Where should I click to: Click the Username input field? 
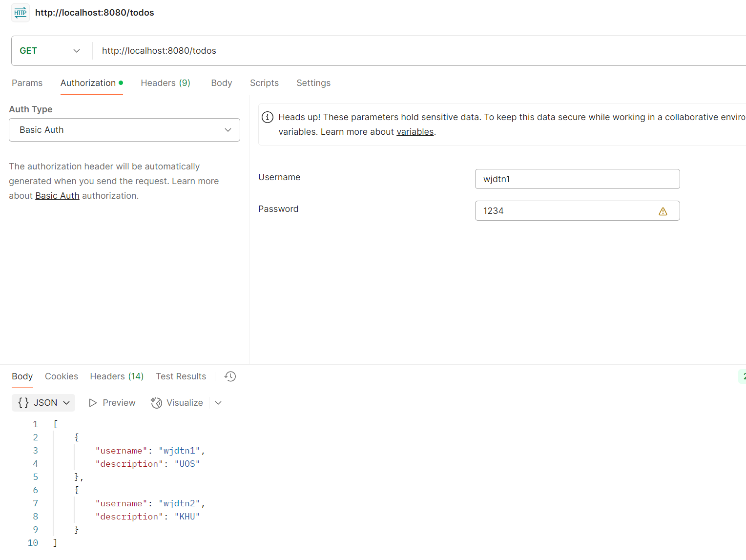[577, 179]
